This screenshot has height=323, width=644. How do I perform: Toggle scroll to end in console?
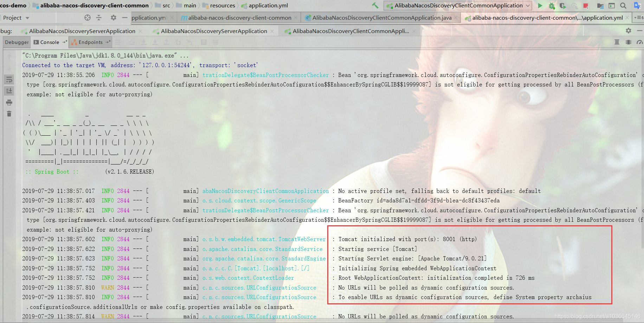9,91
